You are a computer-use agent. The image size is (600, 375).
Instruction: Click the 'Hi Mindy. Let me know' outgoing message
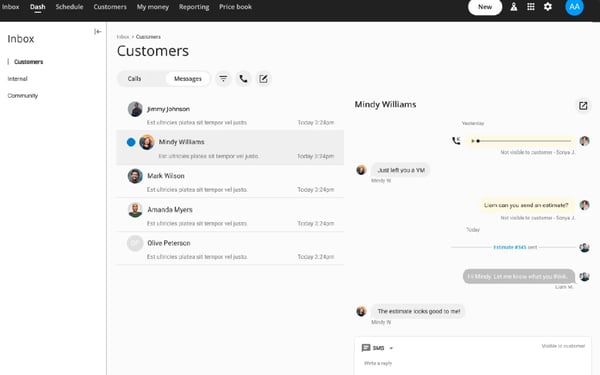(x=518, y=276)
